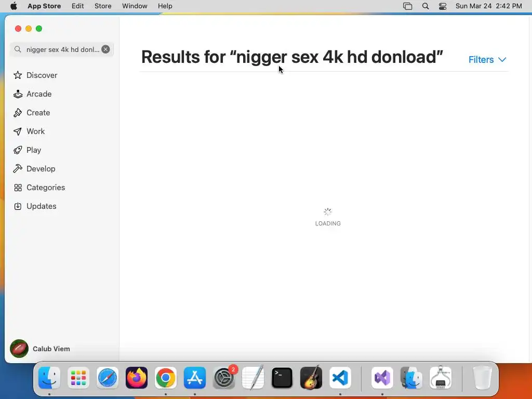Click the search magnifier icon in sidebar

pyautogui.click(x=18, y=49)
